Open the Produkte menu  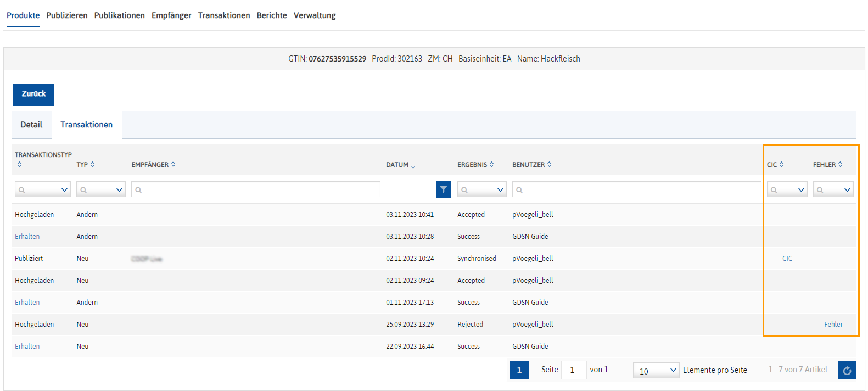[23, 15]
